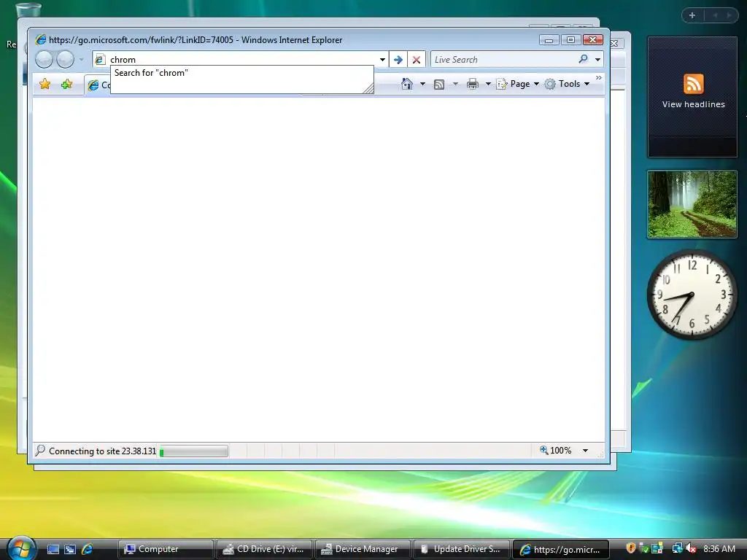Switch to Device Manager taskbar button
This screenshot has height=560, width=747.
point(363,549)
